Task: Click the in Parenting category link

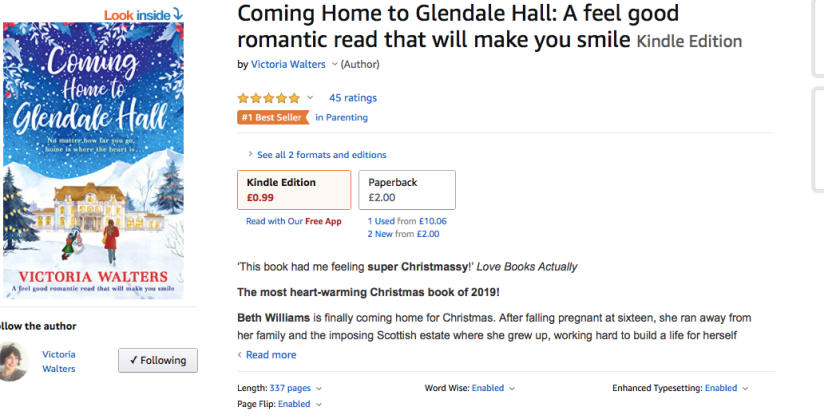Action: (x=341, y=118)
